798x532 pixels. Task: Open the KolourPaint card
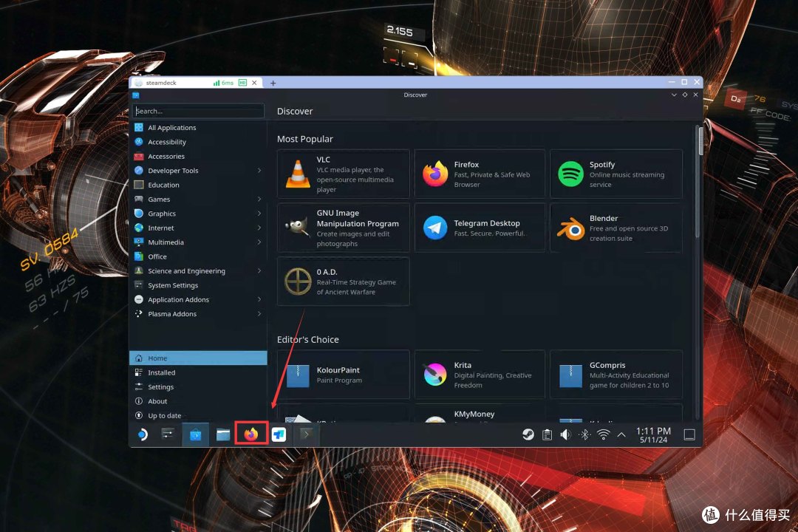pyautogui.click(x=343, y=374)
